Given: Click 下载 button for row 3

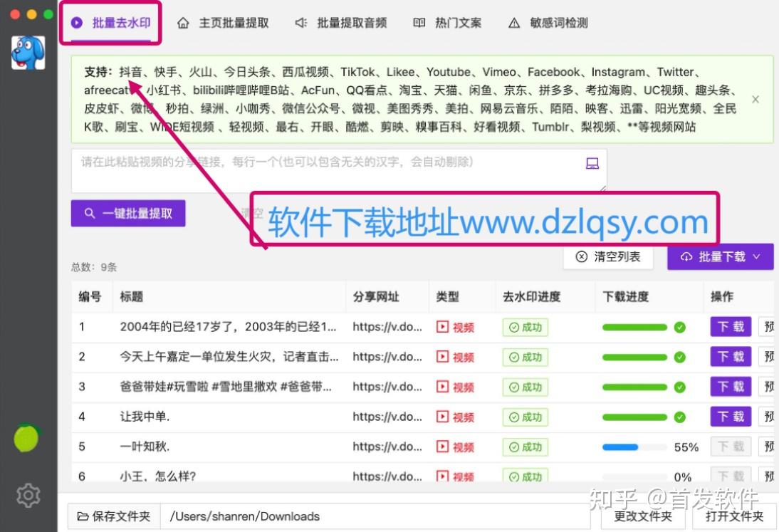Looking at the screenshot, I should point(731,387).
